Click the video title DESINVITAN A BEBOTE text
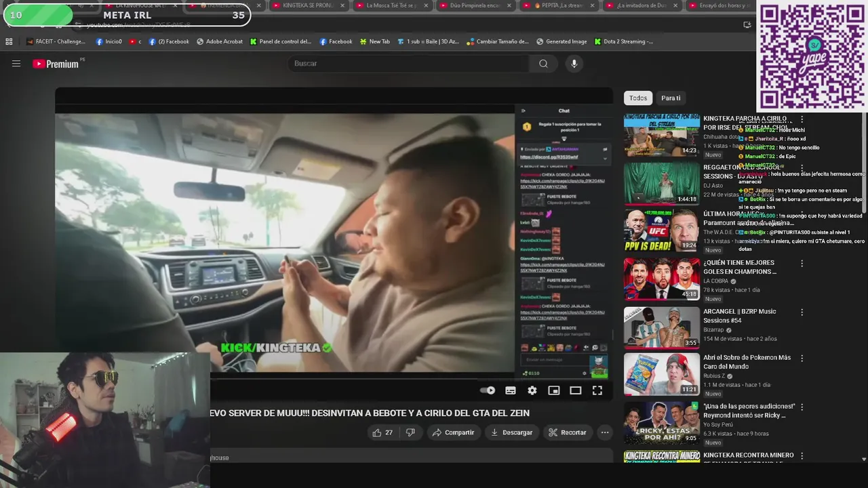This screenshot has width=868, height=488. click(370, 413)
